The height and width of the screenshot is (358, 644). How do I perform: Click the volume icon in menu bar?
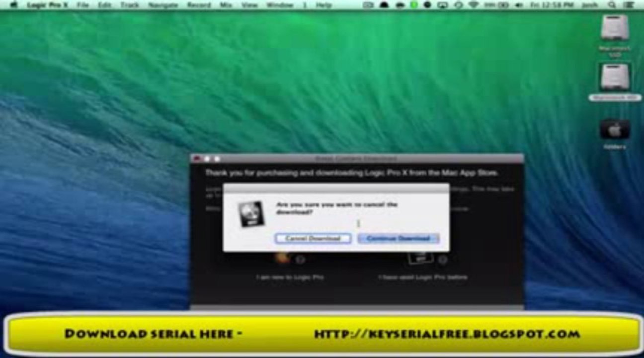519,5
